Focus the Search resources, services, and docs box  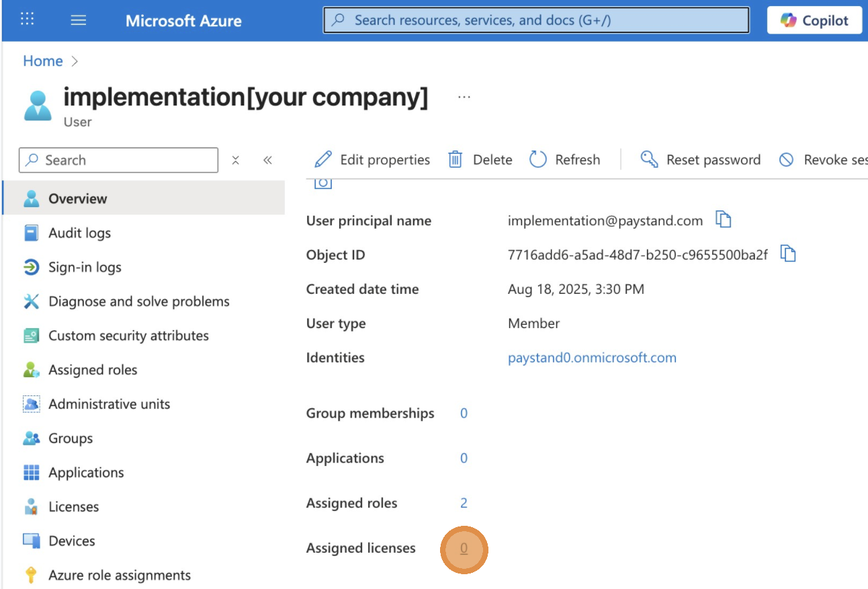pos(536,20)
